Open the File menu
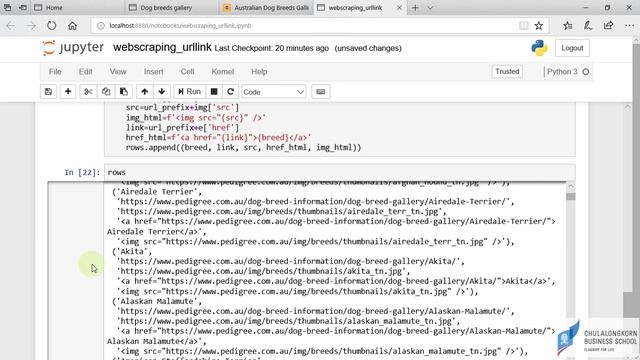The width and height of the screenshot is (640, 360). (x=55, y=72)
